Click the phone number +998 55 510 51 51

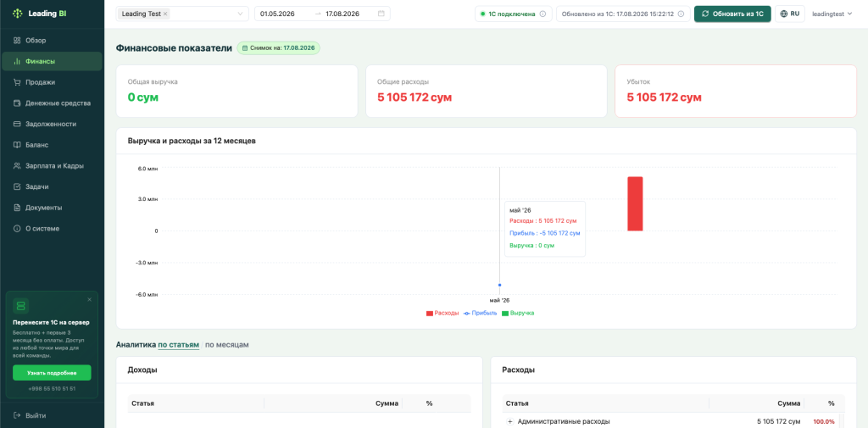point(52,389)
